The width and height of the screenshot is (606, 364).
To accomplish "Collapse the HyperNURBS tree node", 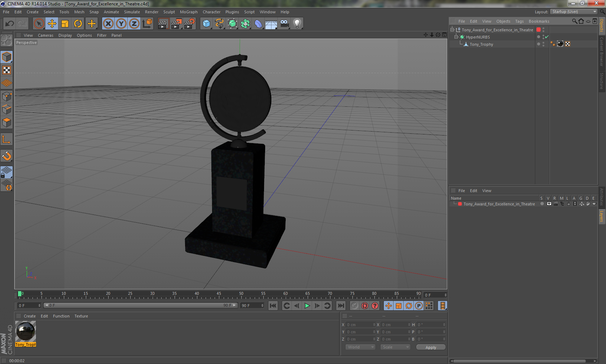I will 456,37.
